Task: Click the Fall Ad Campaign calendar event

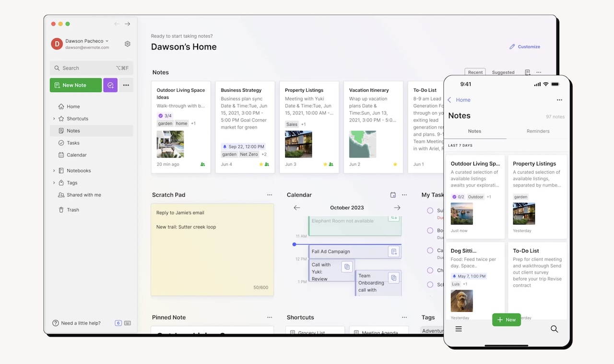Action: click(x=355, y=251)
